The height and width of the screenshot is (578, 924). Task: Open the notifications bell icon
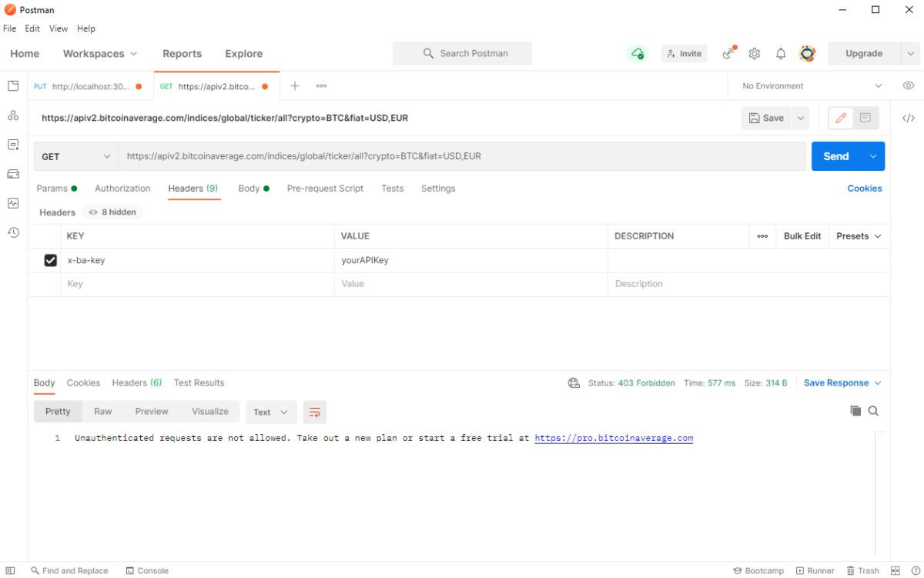pos(781,54)
